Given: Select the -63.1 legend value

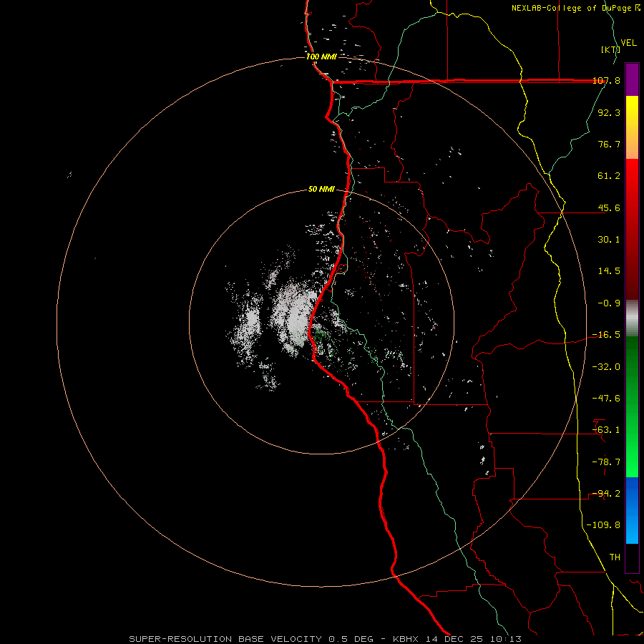Looking at the screenshot, I should tap(606, 430).
